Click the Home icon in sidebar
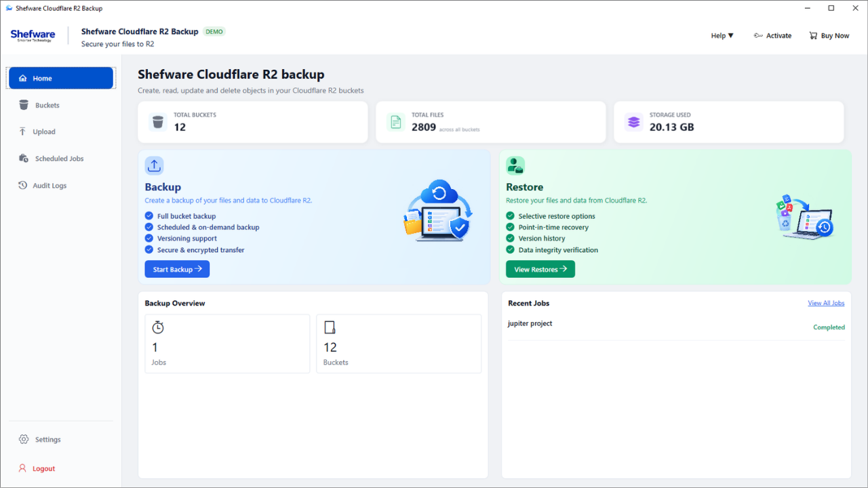 [23, 79]
